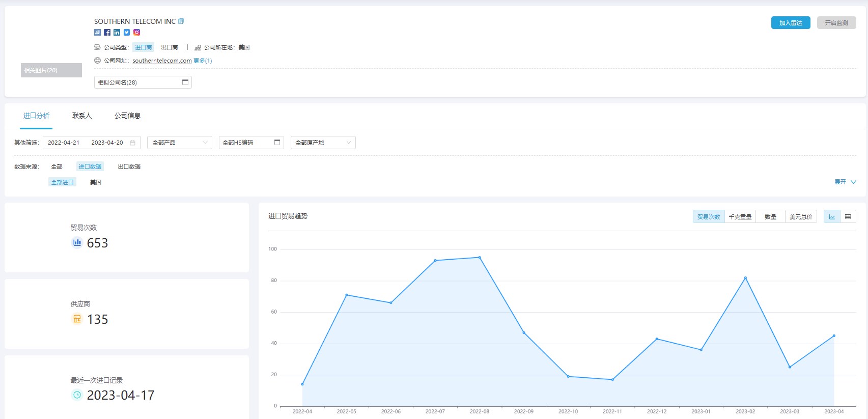The width and height of the screenshot is (868, 419).
Task: Click the 供应商 supplier icon
Action: pyautogui.click(x=77, y=319)
